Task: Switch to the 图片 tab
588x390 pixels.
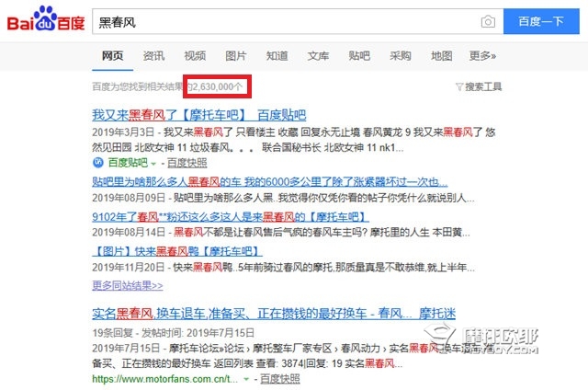Action: click(236, 56)
